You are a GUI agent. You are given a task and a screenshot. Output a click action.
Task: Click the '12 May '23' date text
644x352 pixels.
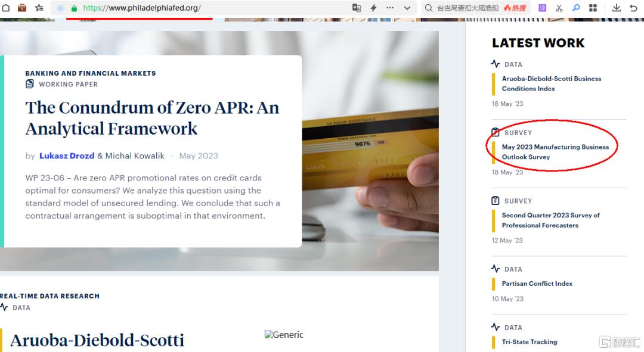[x=507, y=241]
